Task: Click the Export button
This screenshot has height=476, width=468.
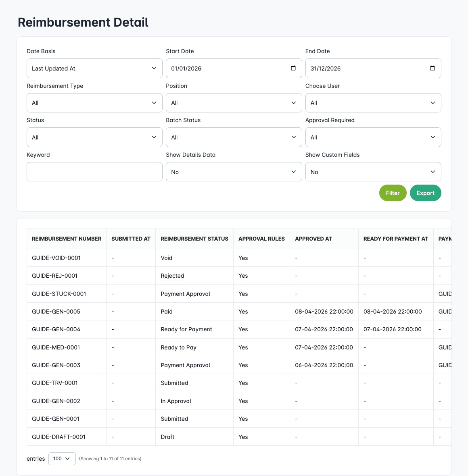Action: 425,193
